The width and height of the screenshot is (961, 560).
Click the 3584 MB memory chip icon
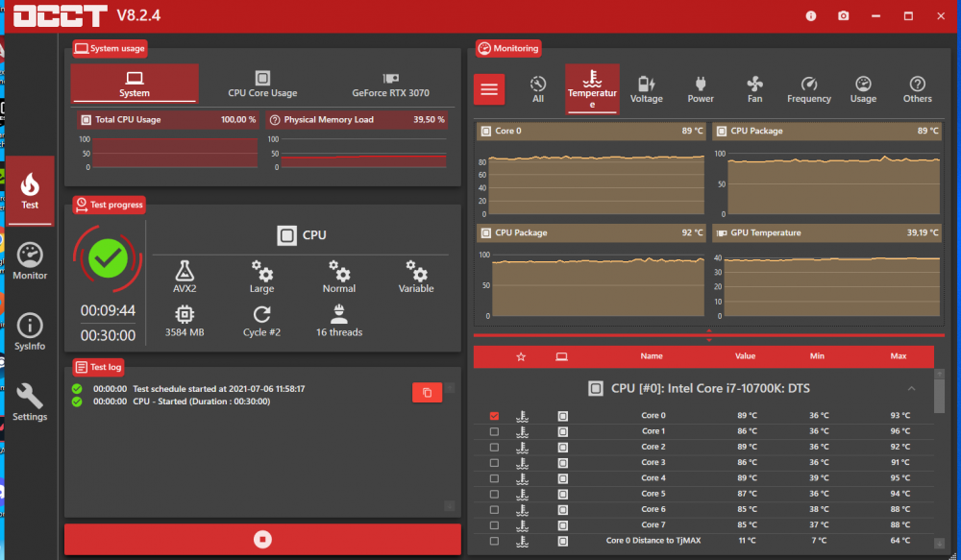[x=185, y=314]
